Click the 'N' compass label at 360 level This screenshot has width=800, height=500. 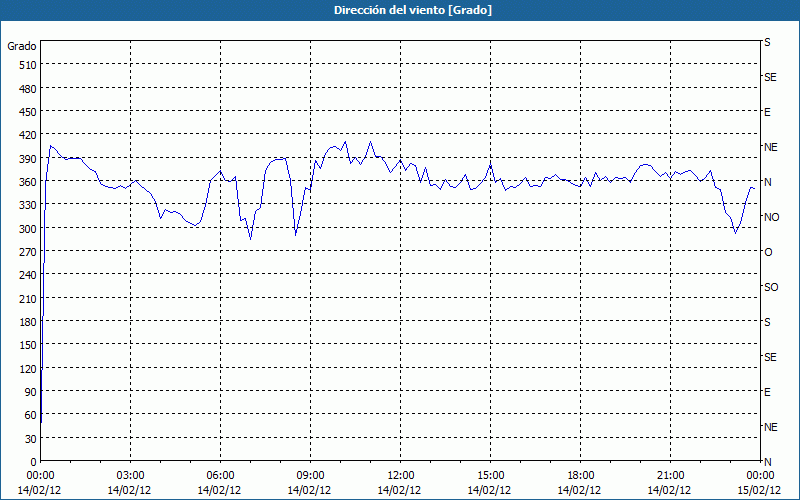pyautogui.click(x=768, y=182)
